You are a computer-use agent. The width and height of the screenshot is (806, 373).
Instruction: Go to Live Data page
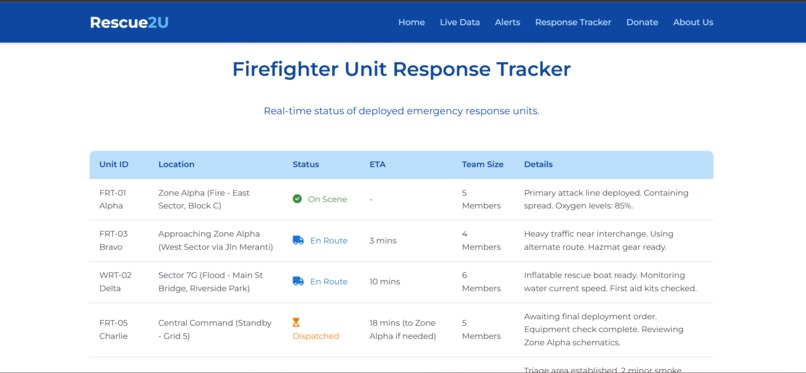pos(460,23)
